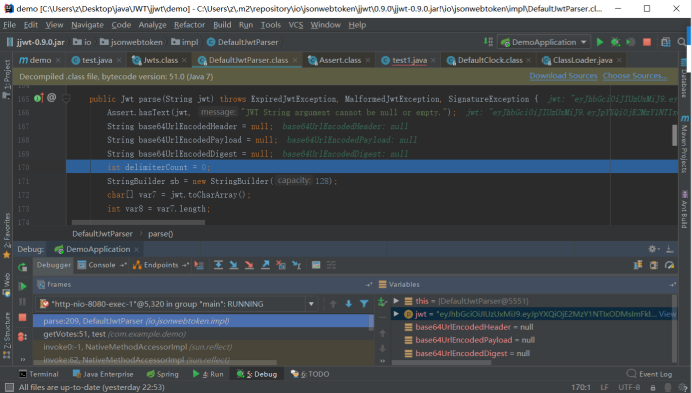
Task: Click the breakpoint gutter icon on line 165
Action: coord(39,98)
